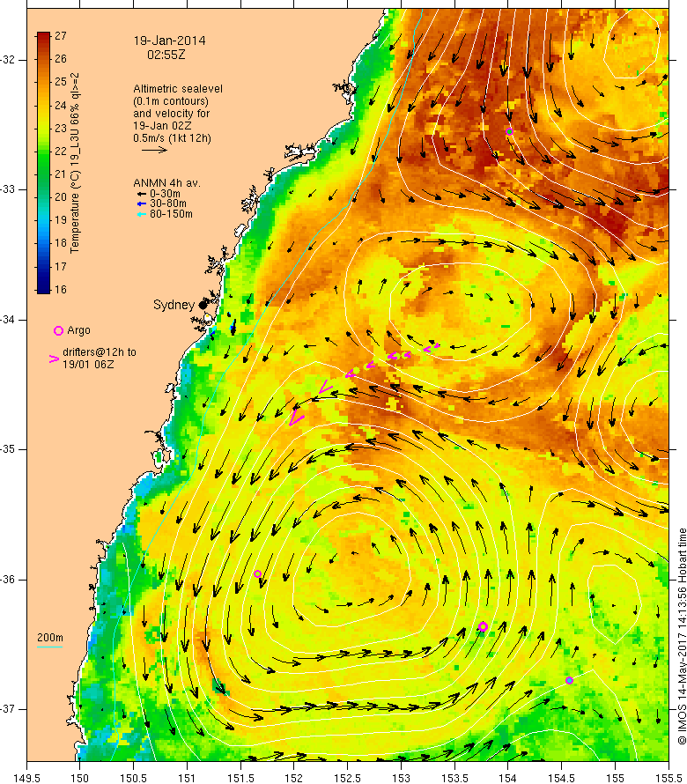Click the cyan 200m isobath legend line

pos(50,647)
